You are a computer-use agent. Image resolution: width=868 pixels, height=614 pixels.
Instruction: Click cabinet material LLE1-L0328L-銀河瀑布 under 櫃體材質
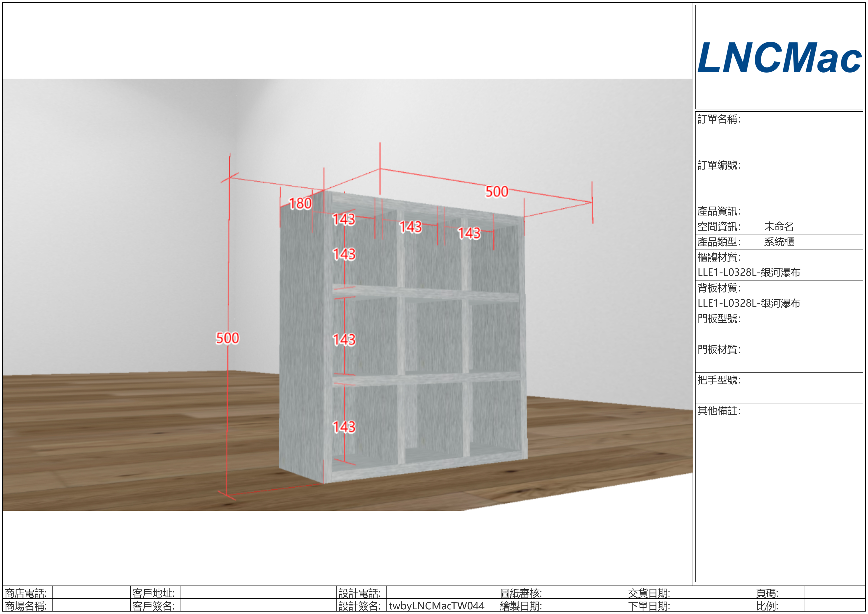tap(748, 272)
